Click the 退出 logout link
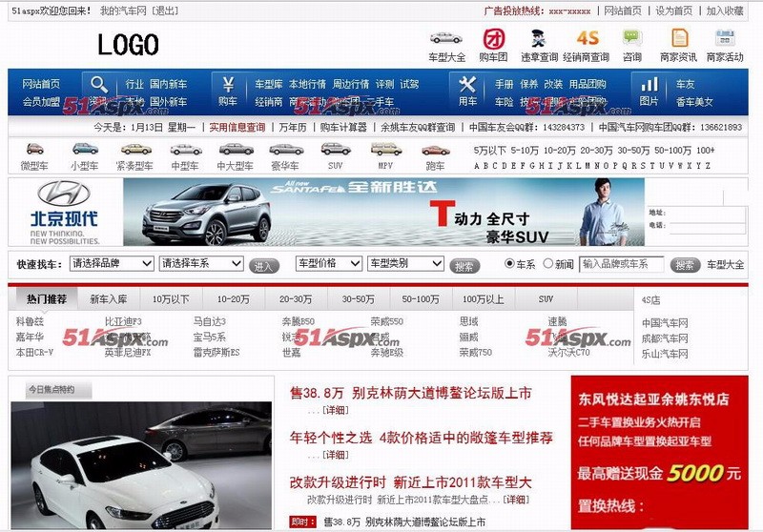763x532 pixels. (165, 10)
